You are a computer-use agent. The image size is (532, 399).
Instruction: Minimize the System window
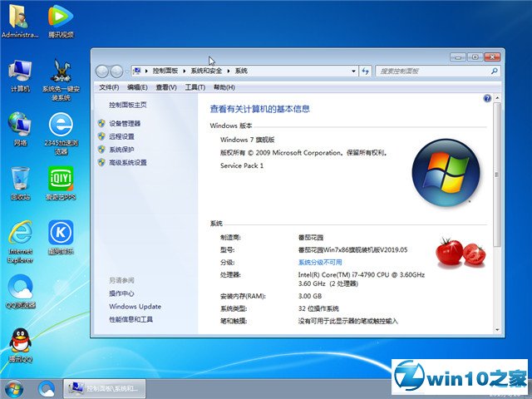458,57
